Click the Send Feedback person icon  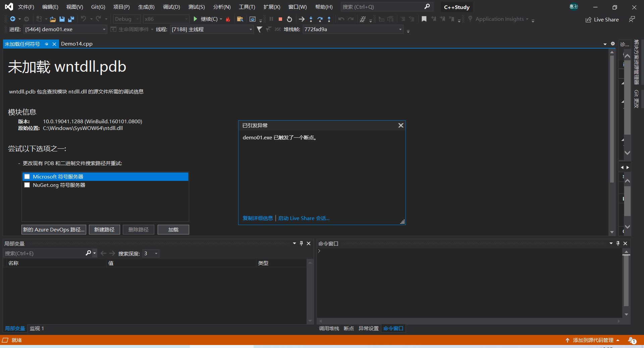click(632, 19)
